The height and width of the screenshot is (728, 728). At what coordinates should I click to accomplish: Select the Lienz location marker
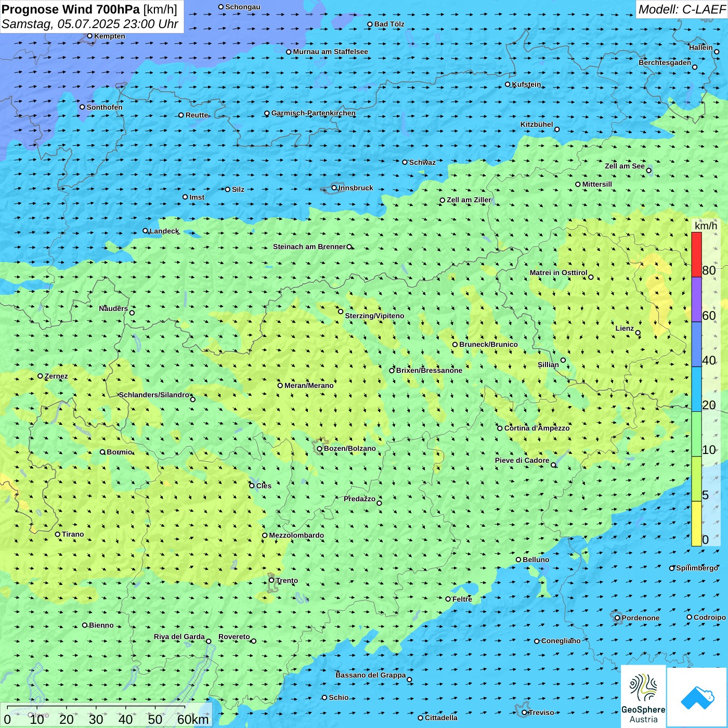coord(638,333)
